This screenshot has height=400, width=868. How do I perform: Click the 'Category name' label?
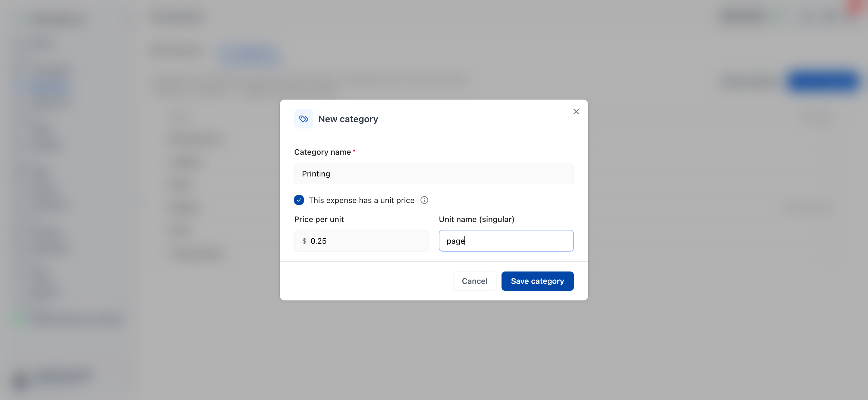322,152
